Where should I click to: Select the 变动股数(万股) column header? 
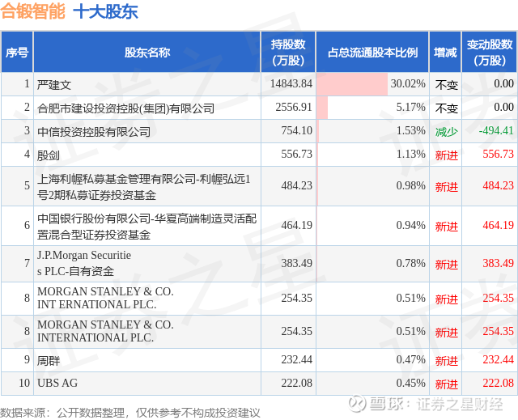(489, 52)
